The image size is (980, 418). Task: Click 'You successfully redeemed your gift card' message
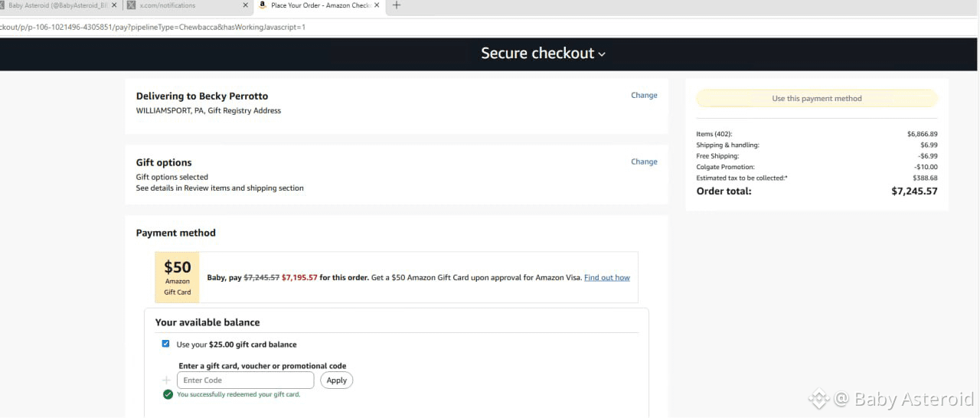[x=238, y=394]
